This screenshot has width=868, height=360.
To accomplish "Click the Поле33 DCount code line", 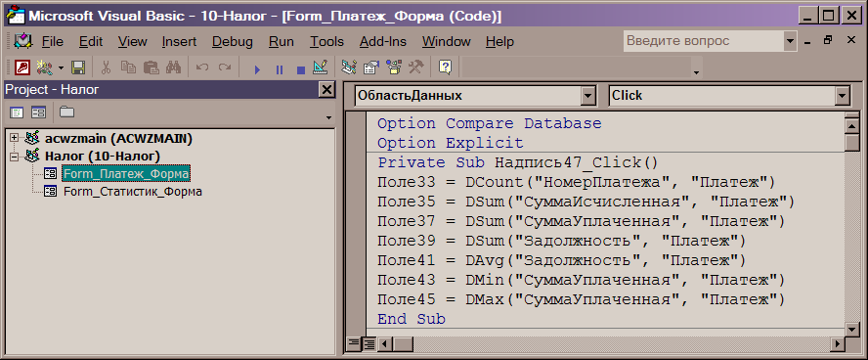I will [x=577, y=182].
